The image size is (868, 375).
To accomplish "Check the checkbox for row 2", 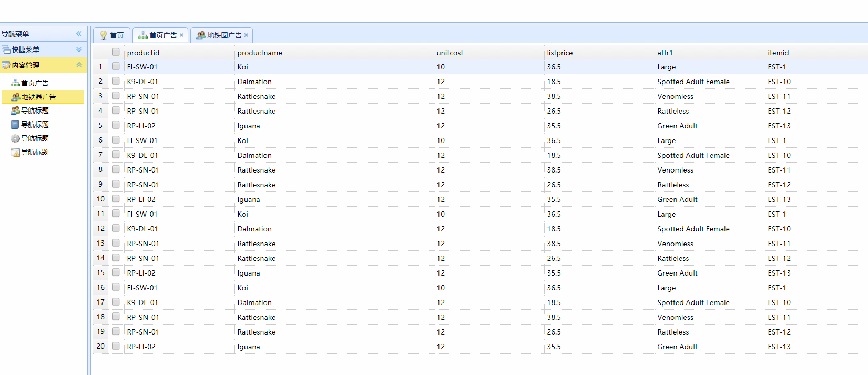I will (x=116, y=81).
